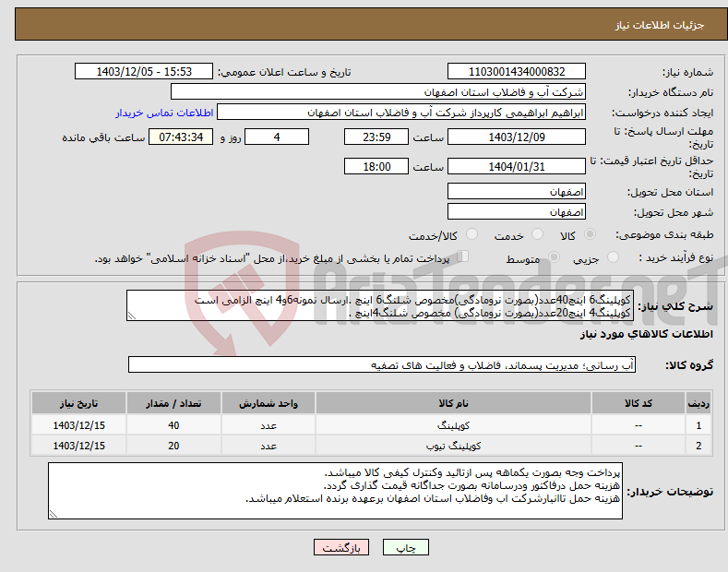Click the unit عدد cell in row 1

coord(269,425)
